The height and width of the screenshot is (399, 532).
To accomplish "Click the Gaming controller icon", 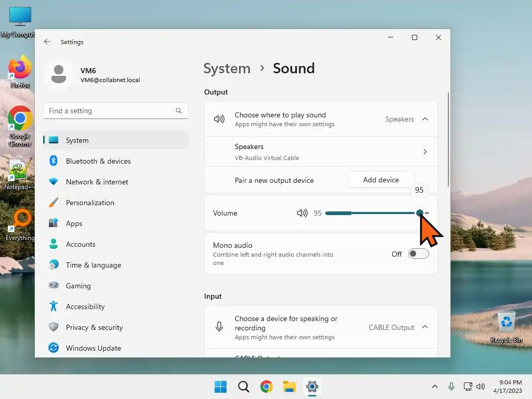I will pos(54,285).
